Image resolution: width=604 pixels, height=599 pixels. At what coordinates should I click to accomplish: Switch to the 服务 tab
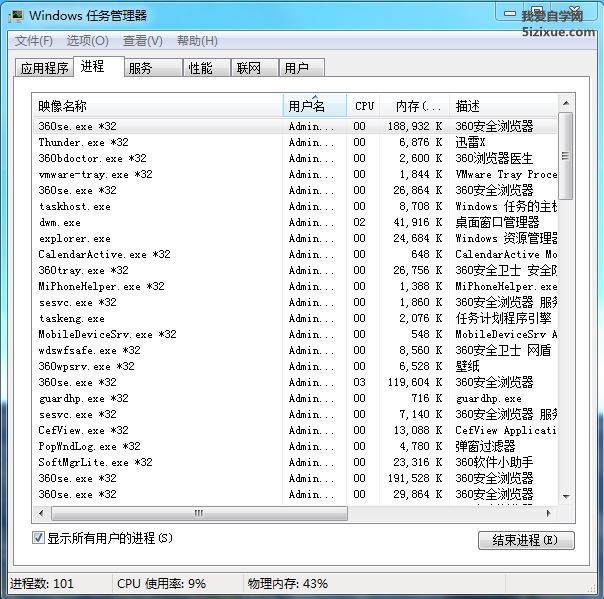point(153,68)
